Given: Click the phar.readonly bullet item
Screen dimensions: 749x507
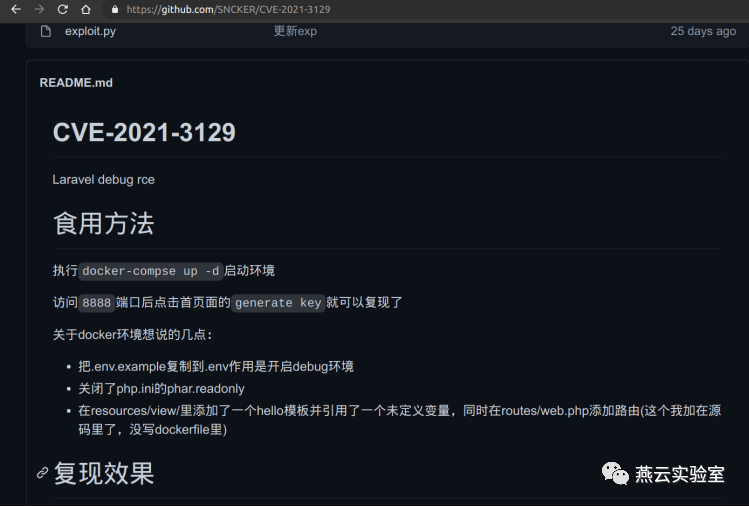Looking at the screenshot, I should 161,388.
